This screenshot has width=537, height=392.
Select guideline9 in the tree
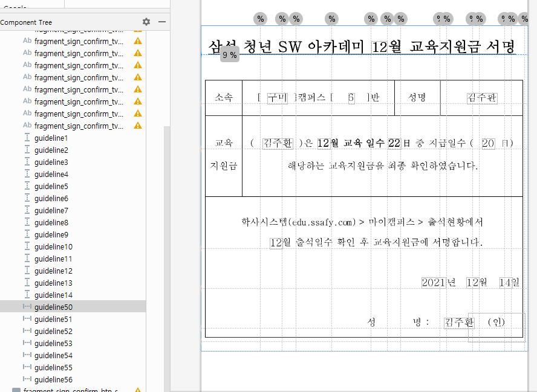[x=73, y=234]
